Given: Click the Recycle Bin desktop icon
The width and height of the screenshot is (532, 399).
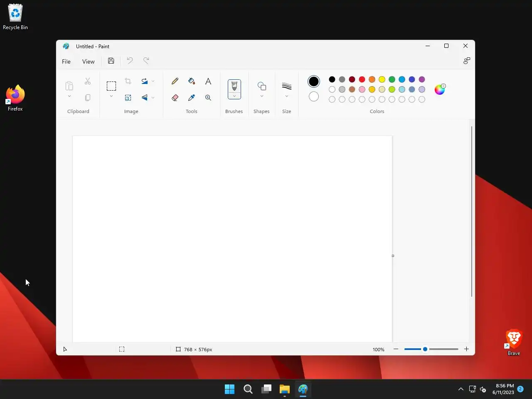Looking at the screenshot, I should (x=15, y=17).
